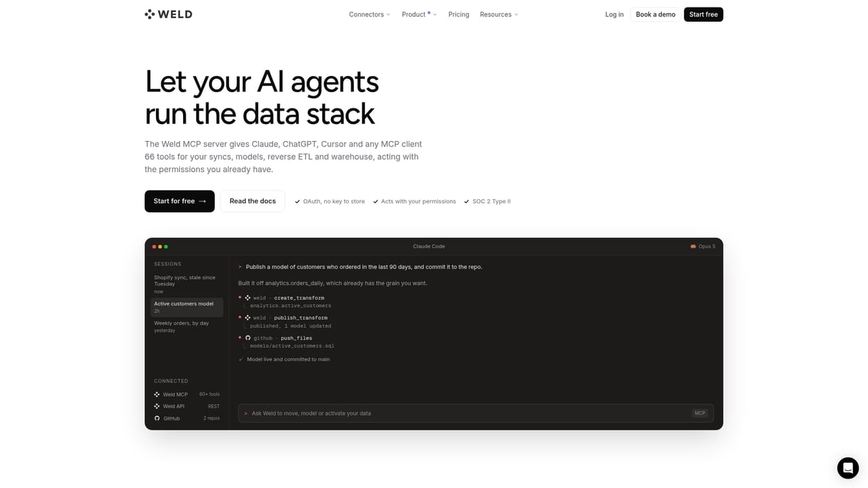Select the Active customers model session

coord(186,307)
